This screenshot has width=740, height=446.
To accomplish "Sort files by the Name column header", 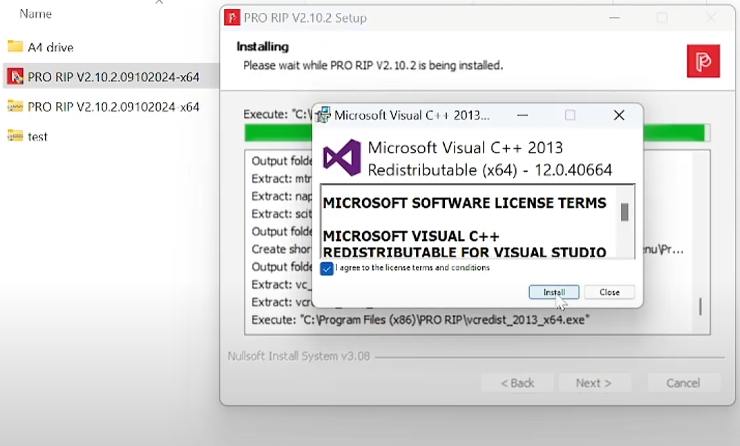I will point(35,14).
